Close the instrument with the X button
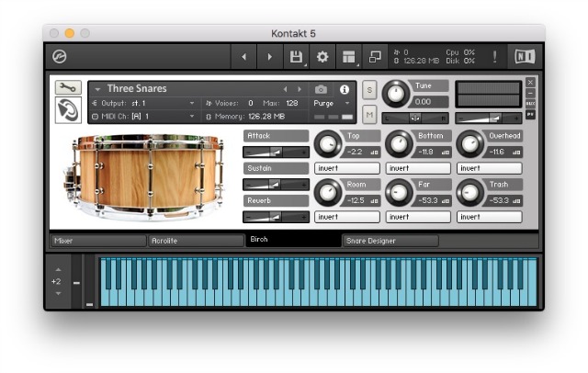 click(x=530, y=82)
